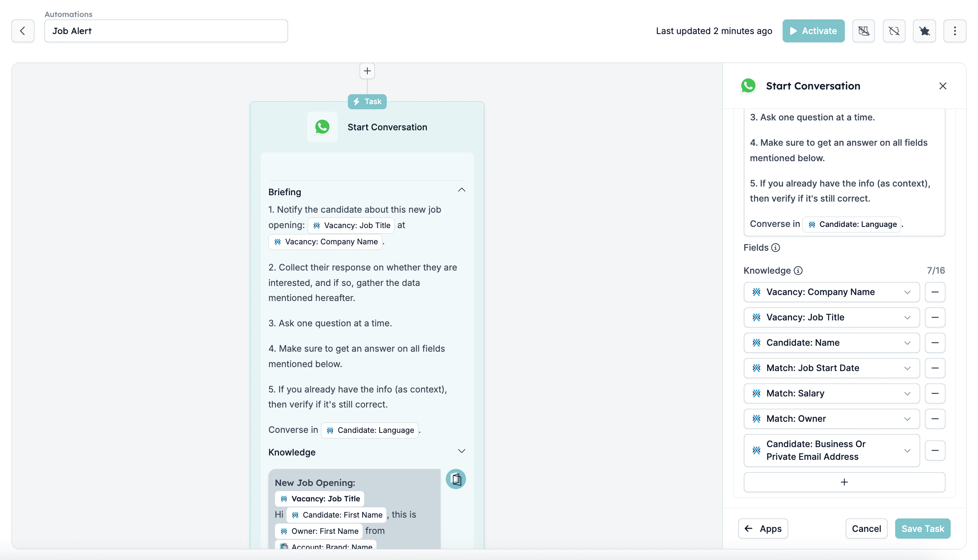
Task: Click the Automations breadcrumb label
Action: [68, 14]
